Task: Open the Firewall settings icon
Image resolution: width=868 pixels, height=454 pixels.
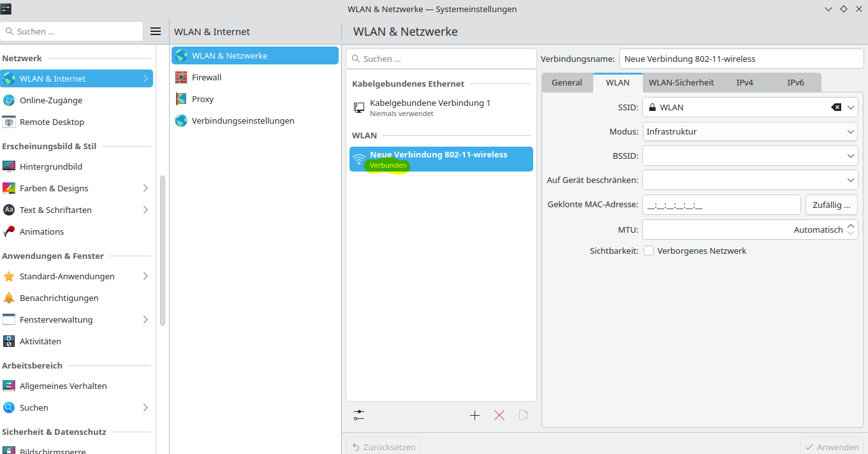Action: click(x=180, y=77)
